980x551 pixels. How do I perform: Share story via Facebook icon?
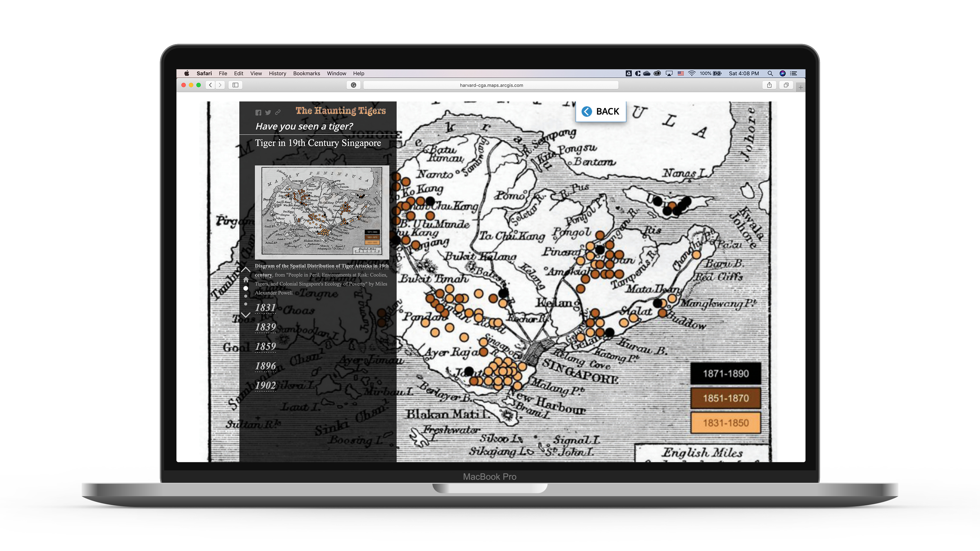pos(258,113)
